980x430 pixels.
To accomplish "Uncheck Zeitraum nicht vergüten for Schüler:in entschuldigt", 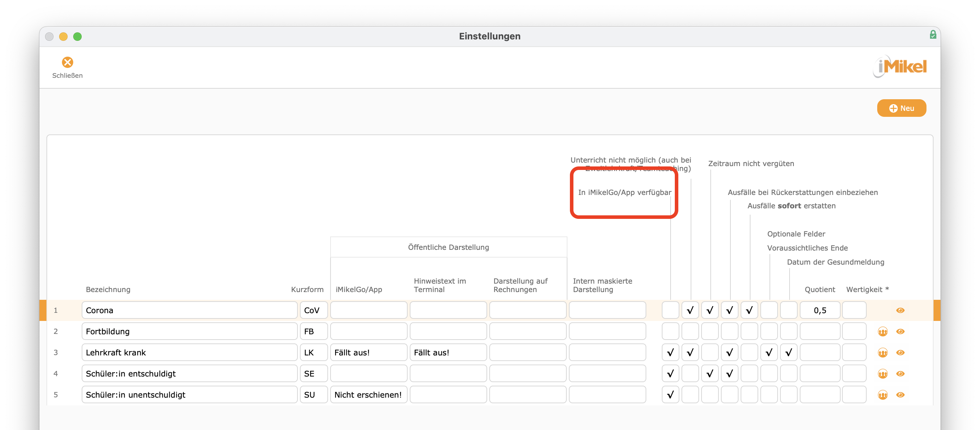I will (710, 374).
